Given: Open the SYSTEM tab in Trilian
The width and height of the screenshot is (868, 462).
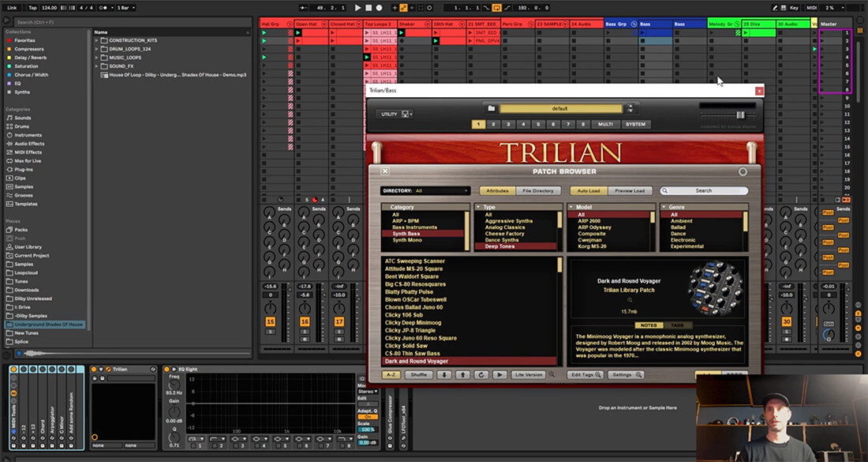Looking at the screenshot, I should (635, 125).
